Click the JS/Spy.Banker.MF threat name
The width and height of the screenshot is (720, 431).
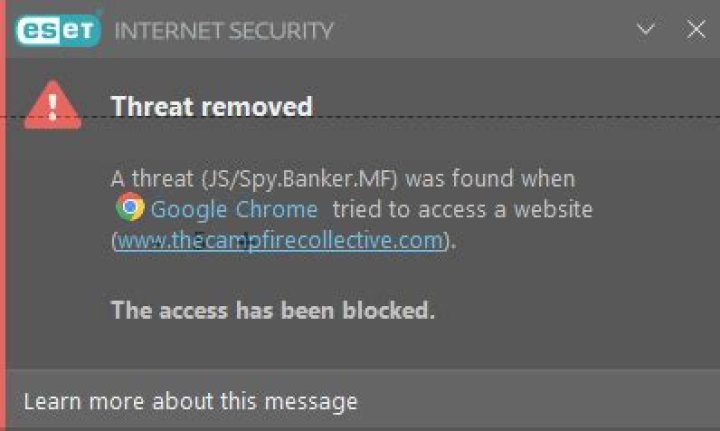coord(260,179)
